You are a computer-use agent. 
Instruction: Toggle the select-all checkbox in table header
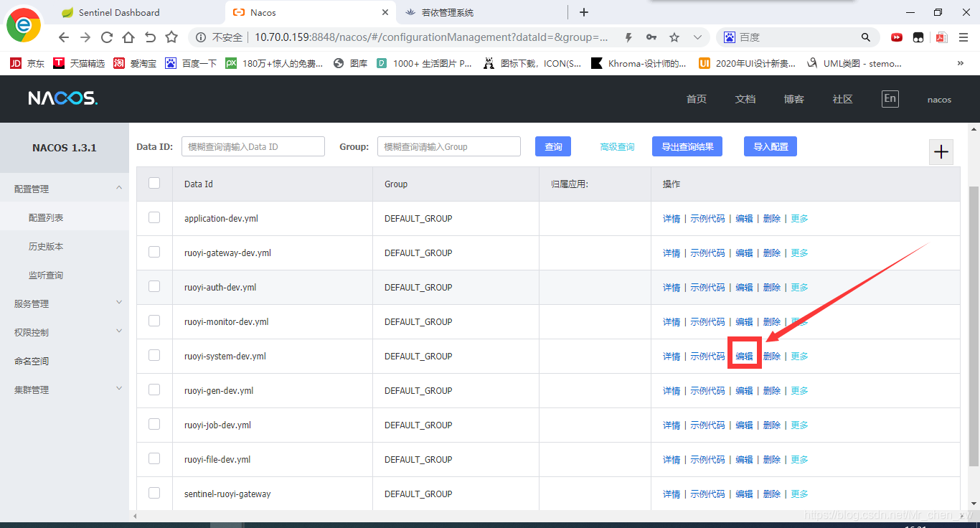tap(154, 183)
